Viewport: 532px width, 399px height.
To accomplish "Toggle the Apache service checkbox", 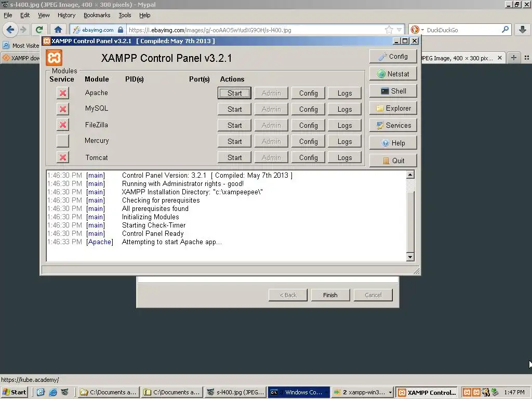I will pos(63,93).
